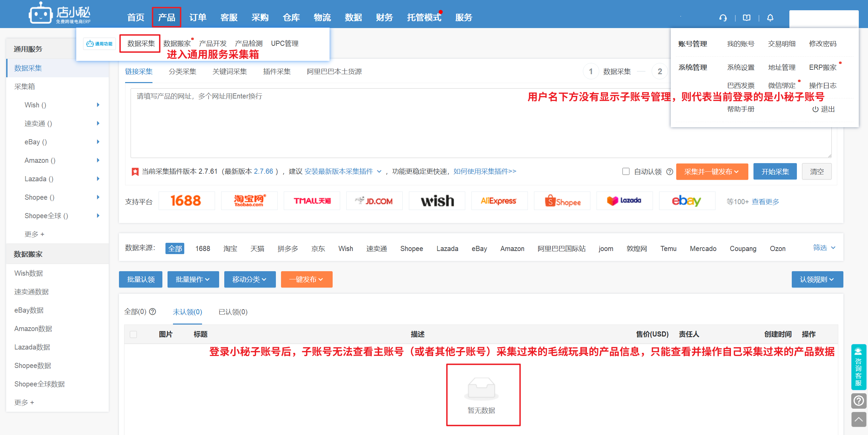Click the notification bell icon
The image size is (868, 435).
(770, 18)
